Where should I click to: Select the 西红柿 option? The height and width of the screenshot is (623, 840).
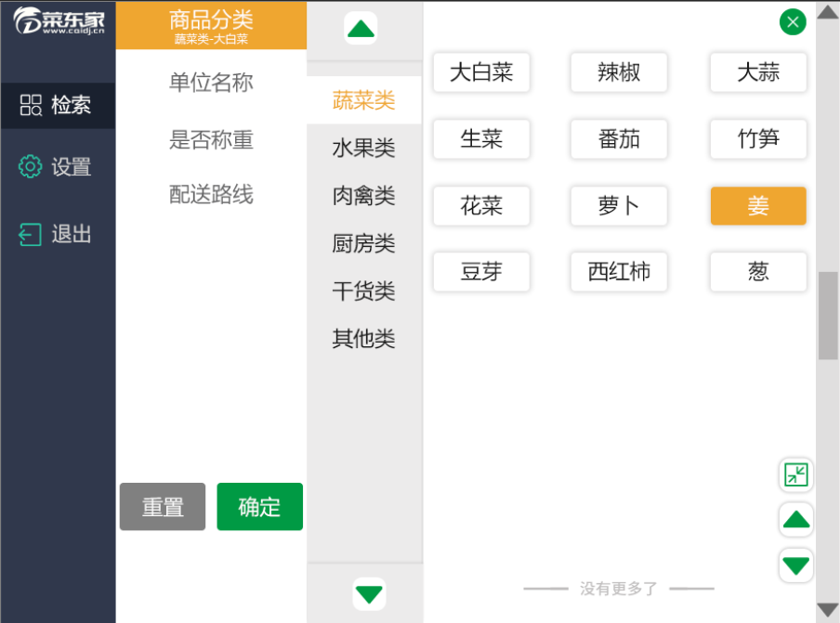coord(619,271)
